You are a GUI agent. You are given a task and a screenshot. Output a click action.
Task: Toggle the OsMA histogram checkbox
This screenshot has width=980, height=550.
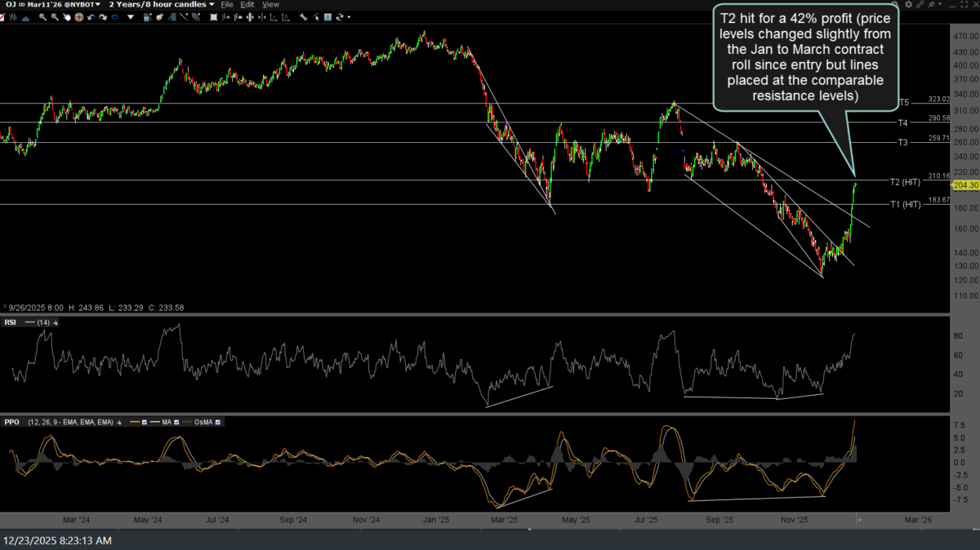tap(218, 423)
